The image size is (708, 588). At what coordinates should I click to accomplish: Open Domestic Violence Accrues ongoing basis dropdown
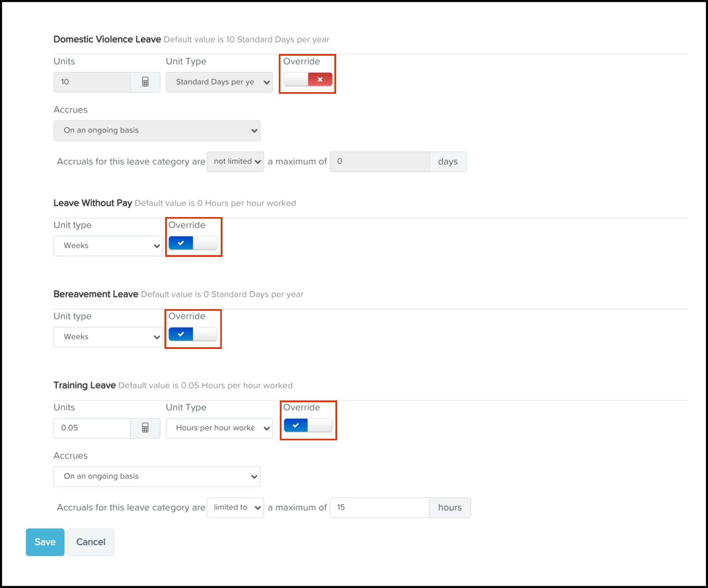157,131
